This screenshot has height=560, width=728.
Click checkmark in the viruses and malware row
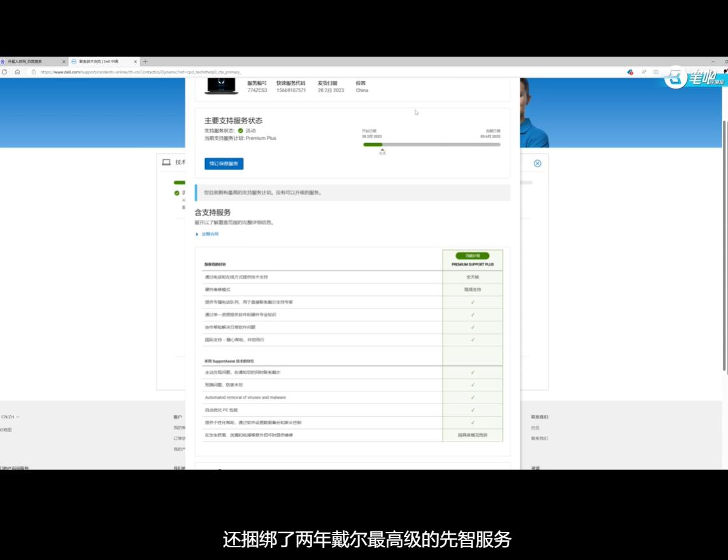point(473,398)
